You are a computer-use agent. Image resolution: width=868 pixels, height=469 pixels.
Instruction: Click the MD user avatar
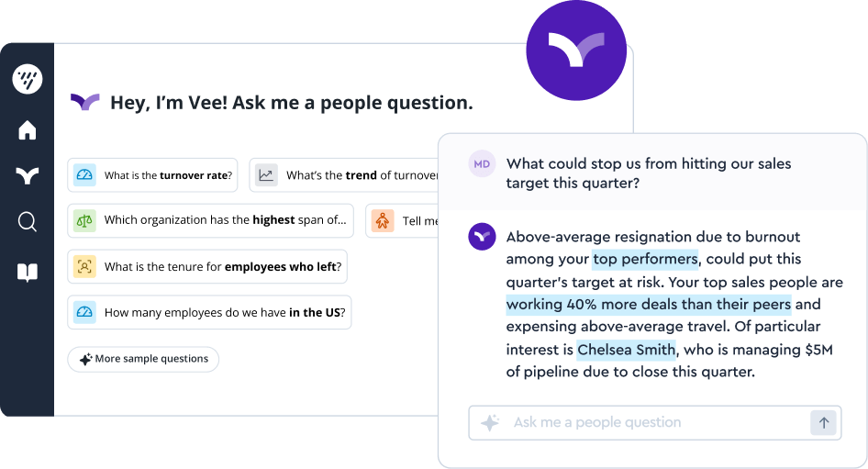tap(482, 164)
